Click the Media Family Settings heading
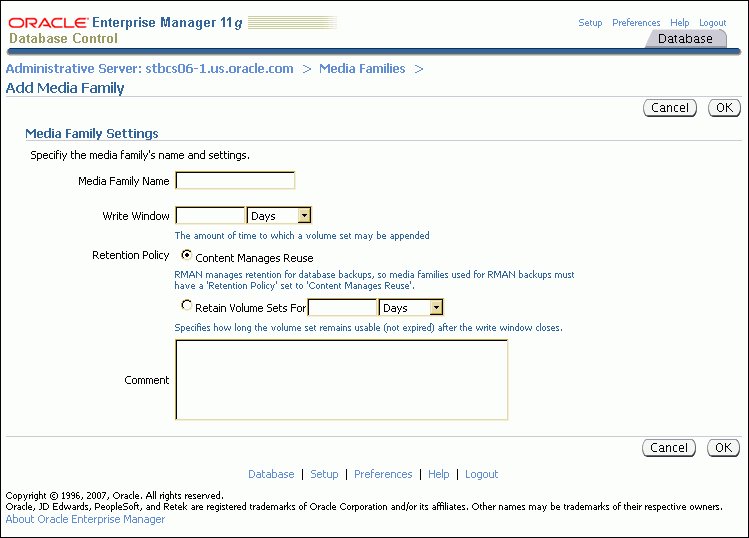The width and height of the screenshot is (749, 538). (92, 133)
